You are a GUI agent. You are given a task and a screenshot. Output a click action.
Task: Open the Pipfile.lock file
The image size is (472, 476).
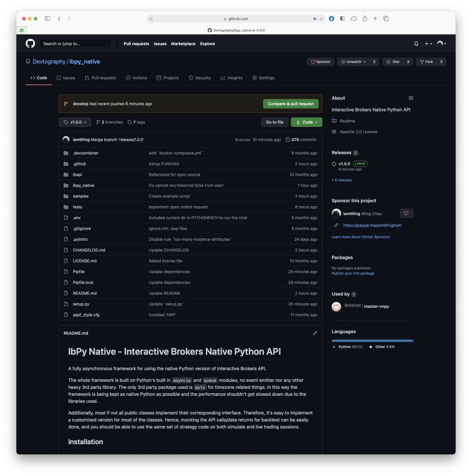coord(83,282)
